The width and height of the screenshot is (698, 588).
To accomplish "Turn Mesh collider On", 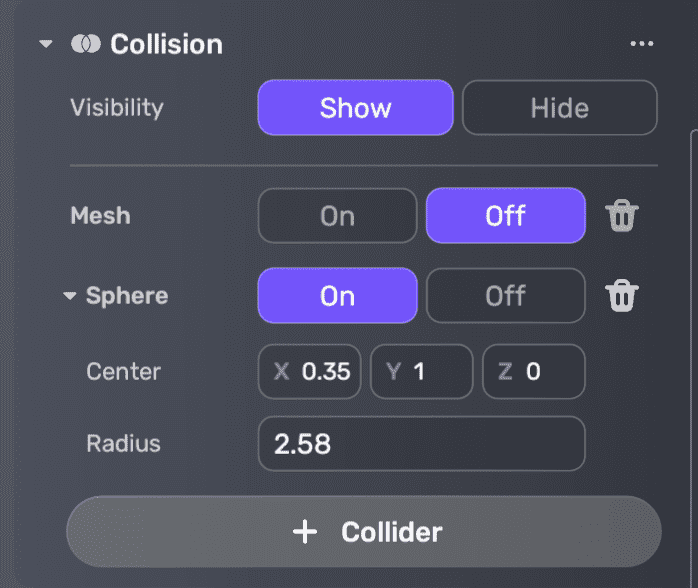I will 337,216.
